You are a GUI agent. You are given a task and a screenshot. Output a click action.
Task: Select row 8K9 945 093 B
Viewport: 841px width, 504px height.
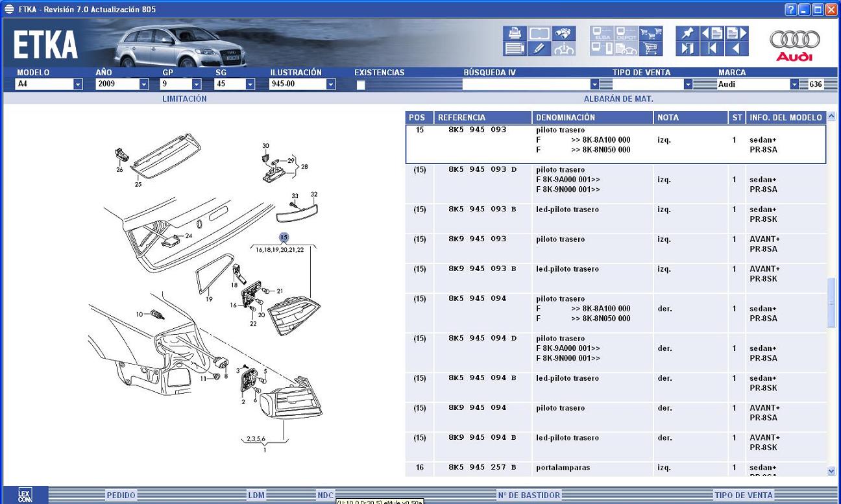click(x=616, y=278)
